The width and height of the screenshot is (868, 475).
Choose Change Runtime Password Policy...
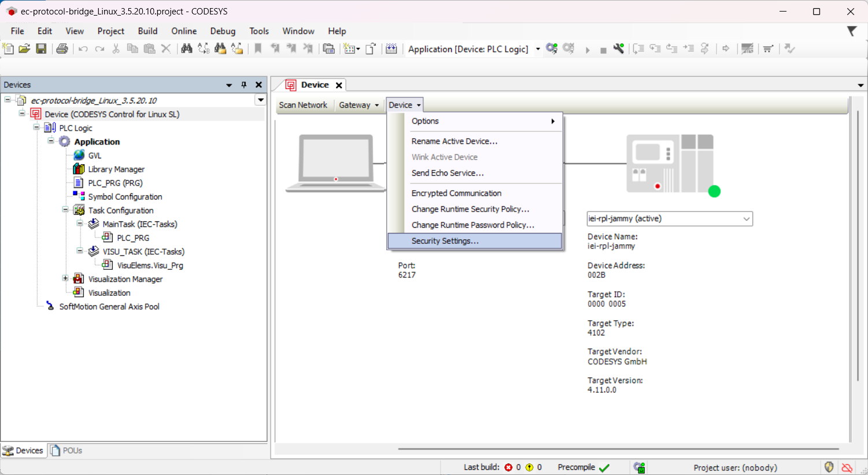pos(475,225)
